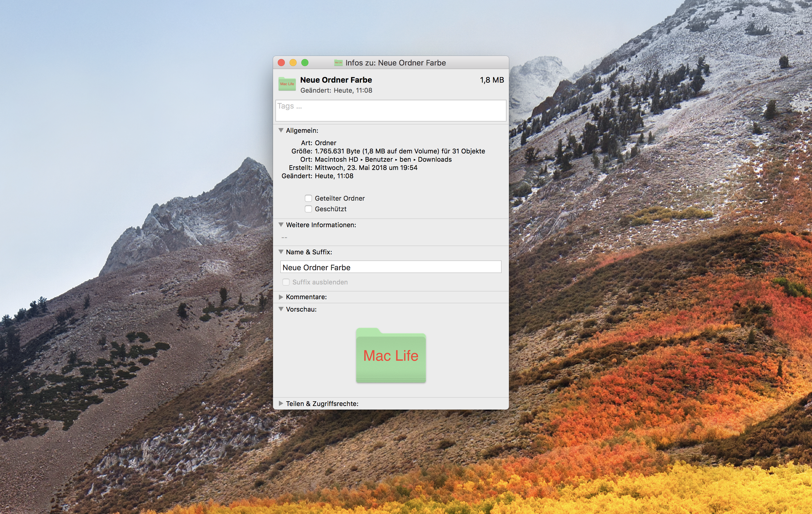Select the small folder icon beside the title

coord(287,84)
